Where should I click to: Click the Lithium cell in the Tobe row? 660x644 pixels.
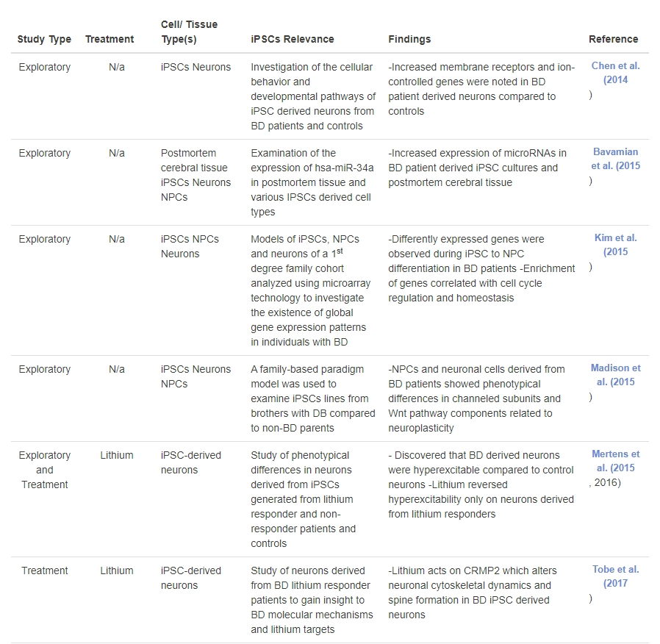click(x=117, y=570)
